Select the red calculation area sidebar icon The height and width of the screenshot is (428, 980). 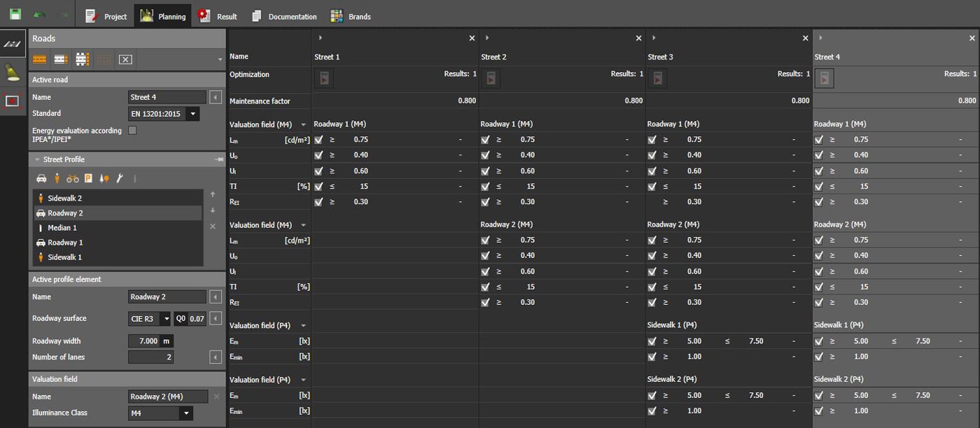(x=12, y=101)
